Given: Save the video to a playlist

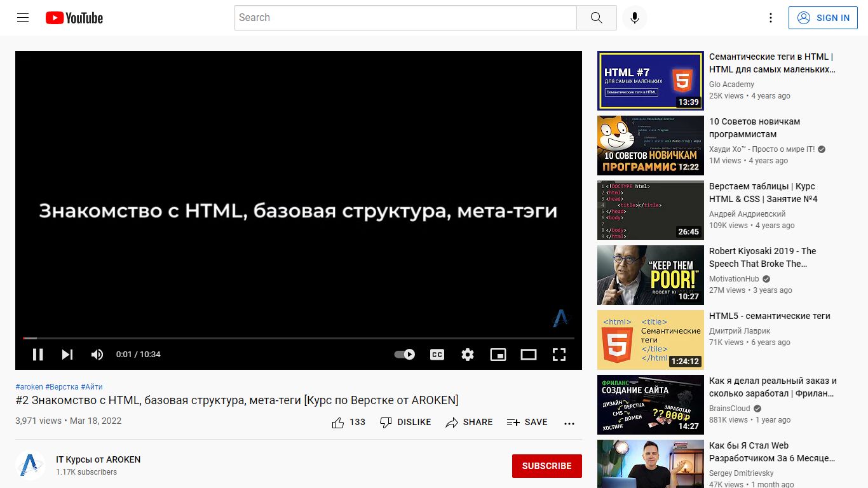Looking at the screenshot, I should pyautogui.click(x=527, y=422).
